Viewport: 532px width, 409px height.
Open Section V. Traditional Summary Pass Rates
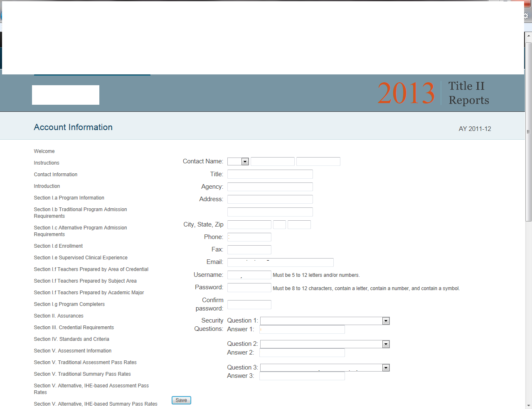pos(82,374)
